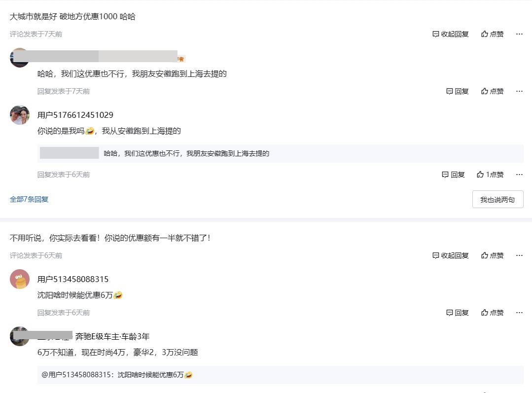The image size is (532, 393).
Task: Open the ellipsis menu for the 7天前 reply
Action: pyautogui.click(x=519, y=91)
